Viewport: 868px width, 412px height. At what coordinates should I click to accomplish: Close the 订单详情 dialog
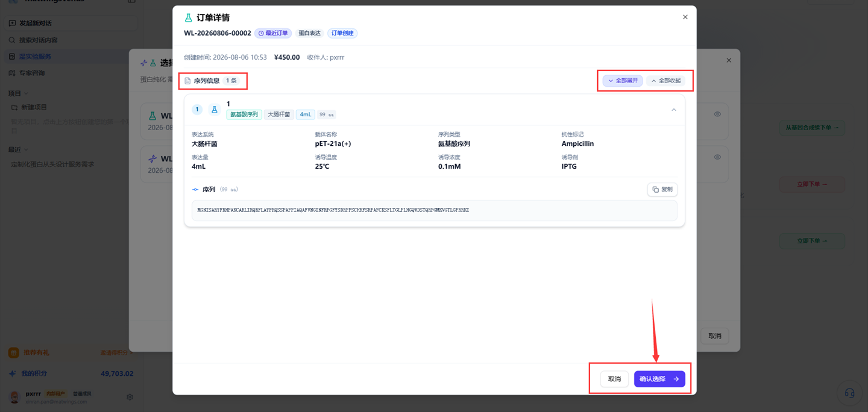tap(685, 17)
